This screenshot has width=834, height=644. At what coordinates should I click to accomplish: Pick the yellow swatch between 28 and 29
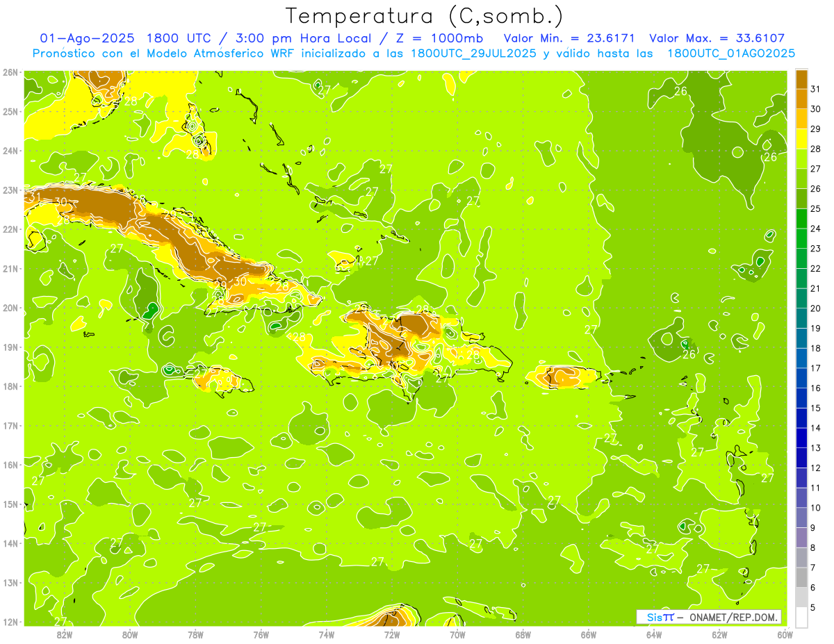click(801, 139)
